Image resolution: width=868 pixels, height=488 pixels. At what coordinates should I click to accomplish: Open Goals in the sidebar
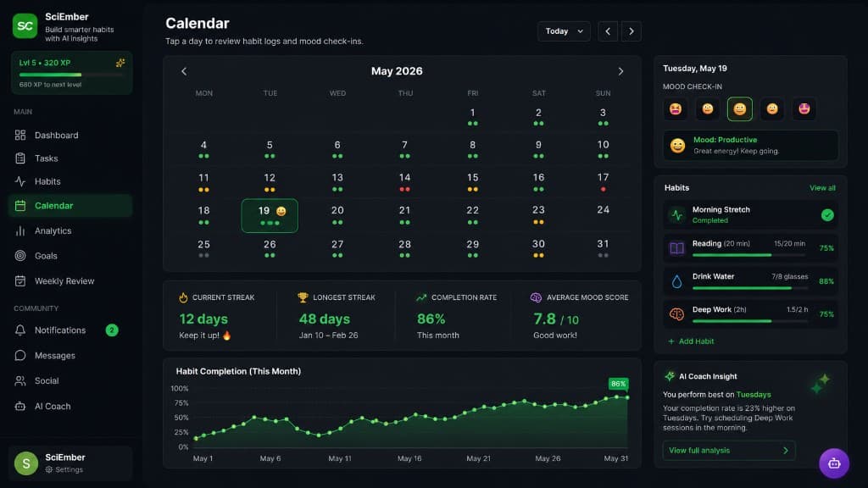click(x=70, y=256)
